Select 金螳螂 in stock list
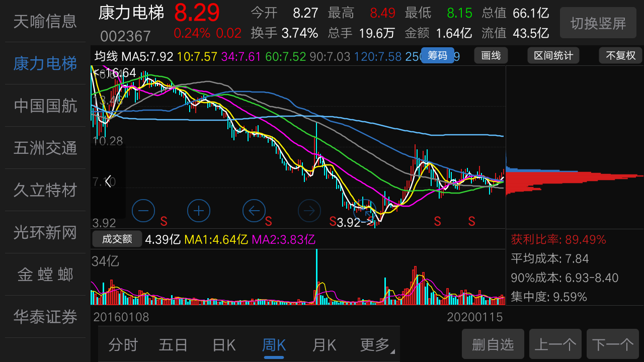Viewport: 644px width, 362px height. click(x=45, y=275)
